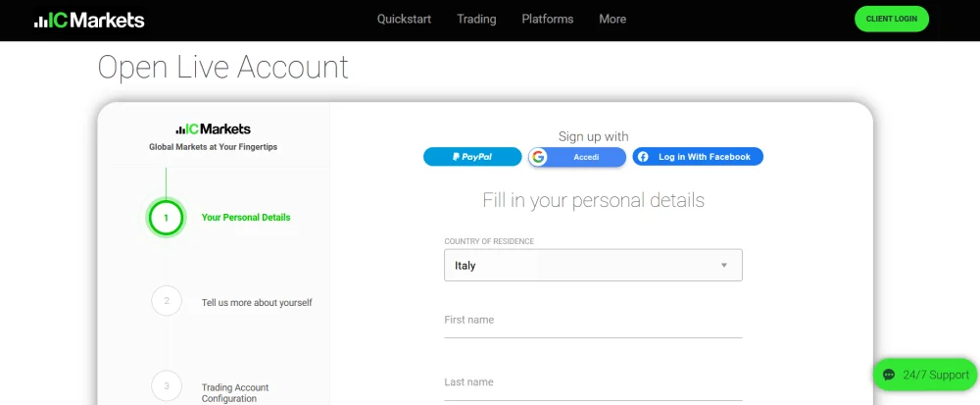Screen dimensions: 980x405
Task: Click the COUNTRY OF RESIDENCE label
Action: tap(489, 241)
